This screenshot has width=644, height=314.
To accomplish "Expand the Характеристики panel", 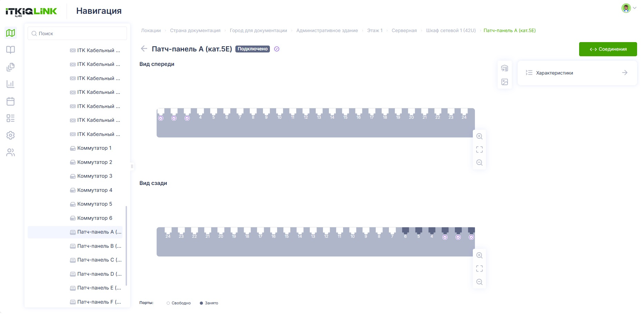I will [577, 73].
